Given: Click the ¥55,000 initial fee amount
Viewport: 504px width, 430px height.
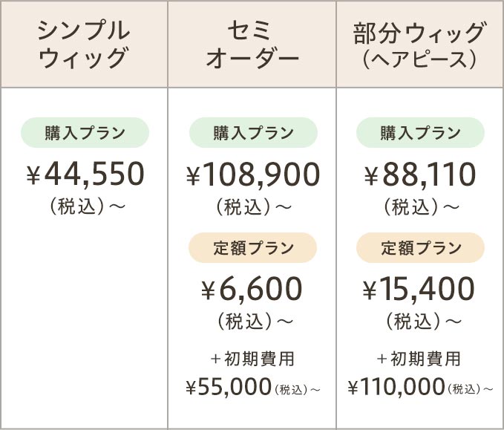Looking at the screenshot, I should 229,387.
